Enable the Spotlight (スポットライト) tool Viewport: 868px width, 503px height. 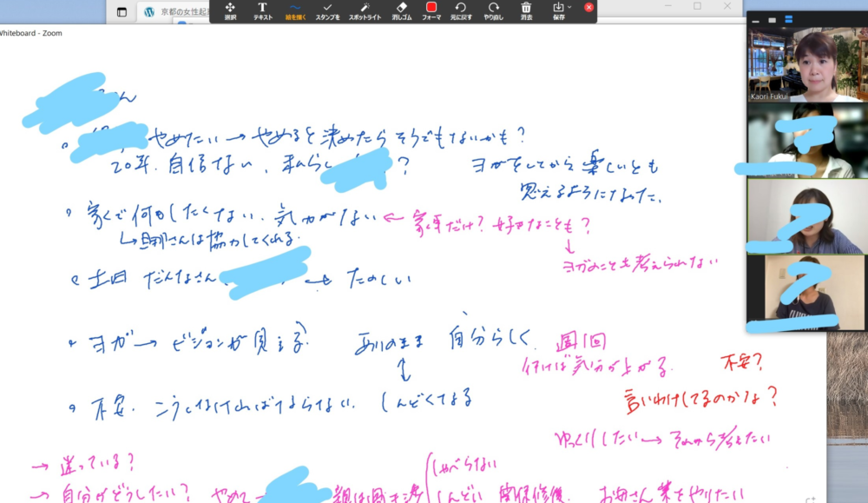point(365,10)
